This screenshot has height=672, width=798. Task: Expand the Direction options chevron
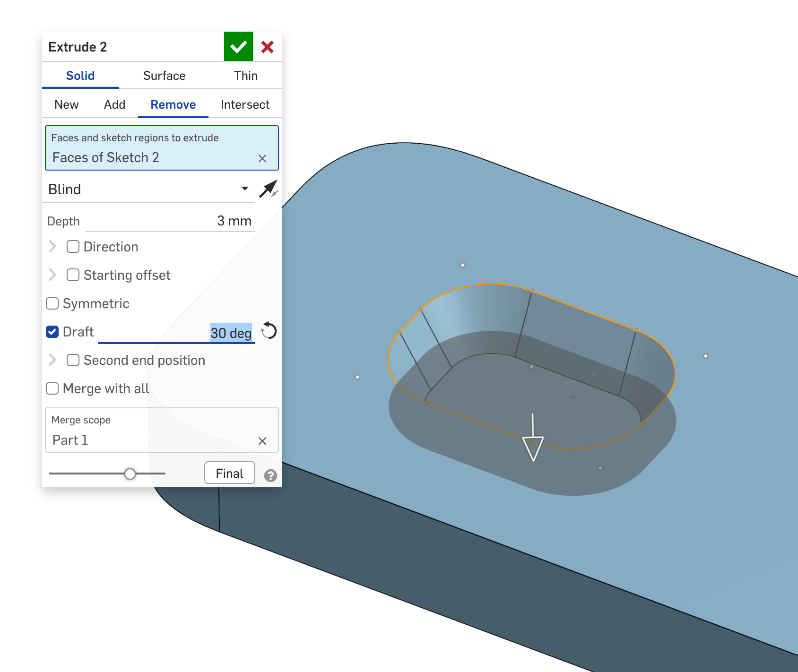[52, 247]
